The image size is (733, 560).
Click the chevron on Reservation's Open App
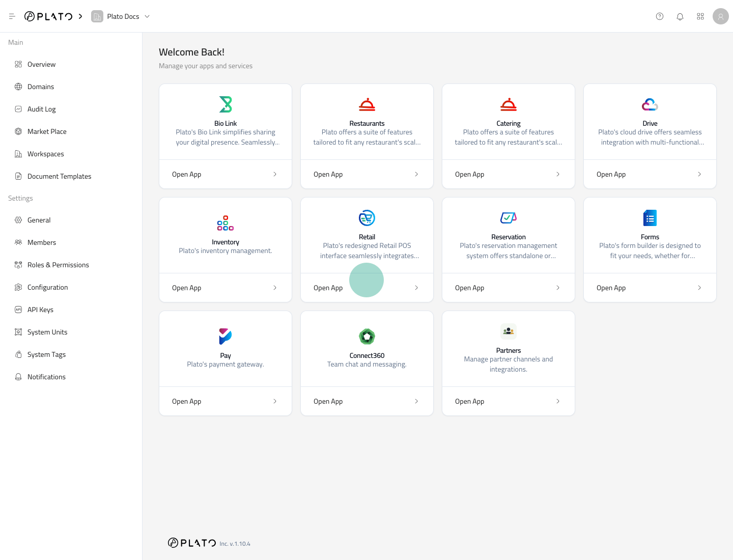coord(558,288)
